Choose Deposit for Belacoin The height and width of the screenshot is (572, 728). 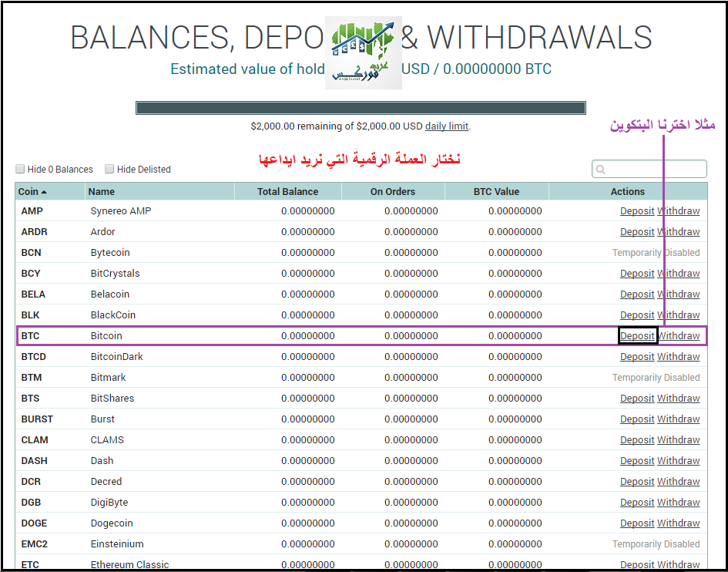pyautogui.click(x=637, y=294)
